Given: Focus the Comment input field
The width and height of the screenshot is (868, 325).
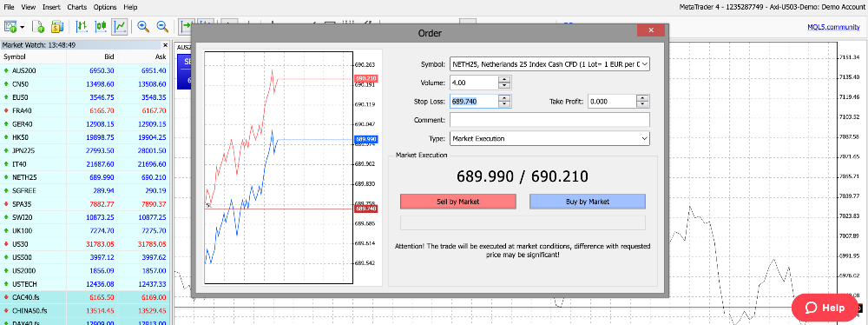Looking at the screenshot, I should click(x=549, y=120).
